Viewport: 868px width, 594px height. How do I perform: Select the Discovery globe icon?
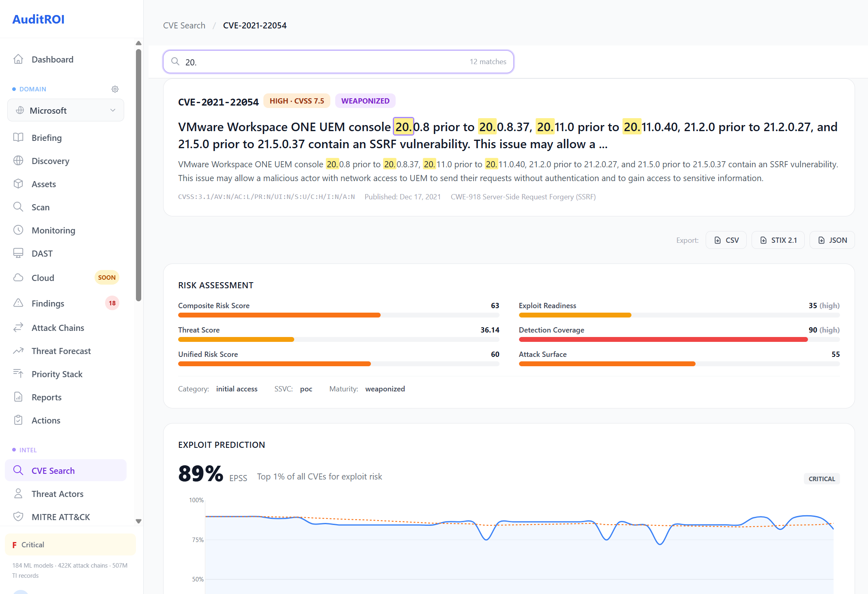[x=19, y=161]
